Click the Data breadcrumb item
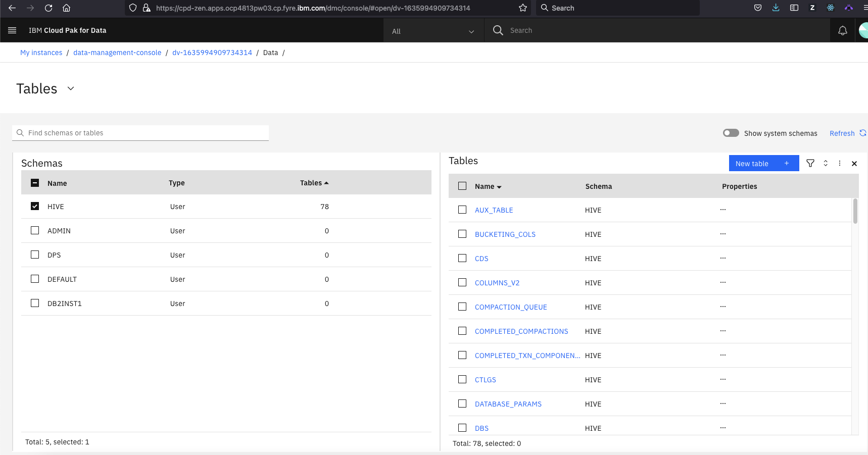This screenshot has width=868, height=455. 271,53
